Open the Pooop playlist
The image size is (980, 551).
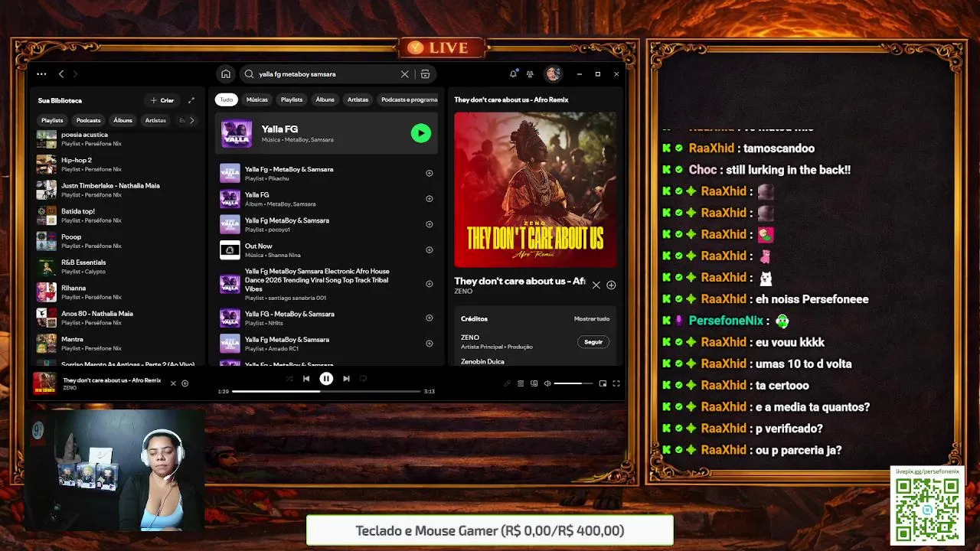pyautogui.click(x=119, y=241)
